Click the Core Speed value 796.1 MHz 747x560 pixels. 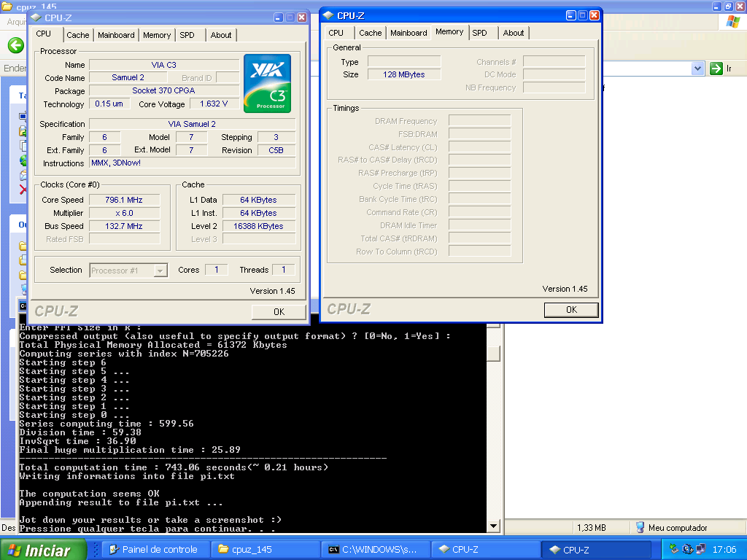[124, 200]
